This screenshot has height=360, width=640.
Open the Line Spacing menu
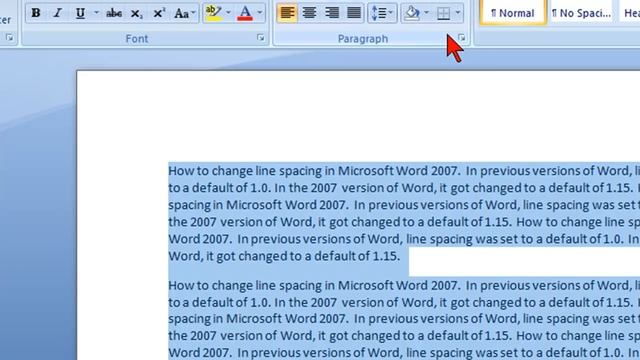pyautogui.click(x=382, y=13)
